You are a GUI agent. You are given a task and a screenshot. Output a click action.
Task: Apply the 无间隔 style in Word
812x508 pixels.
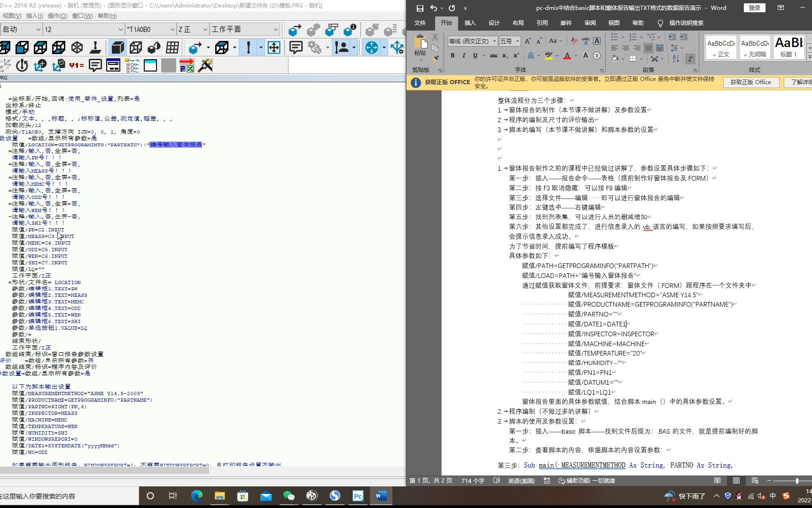(x=755, y=48)
